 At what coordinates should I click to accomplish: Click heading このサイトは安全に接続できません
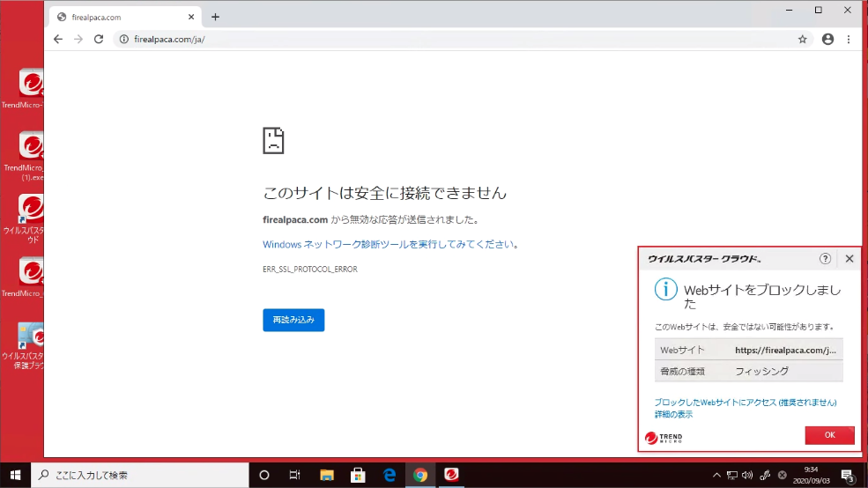(385, 193)
